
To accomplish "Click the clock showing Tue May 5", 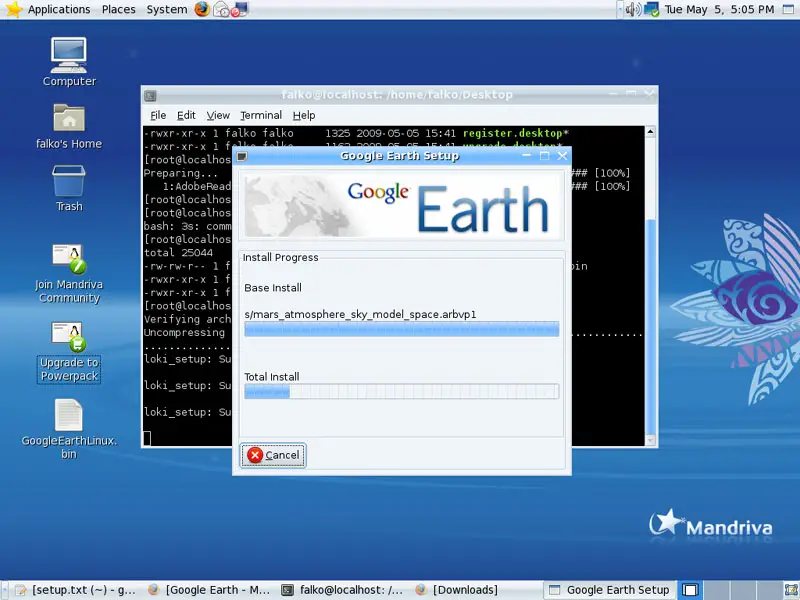I will (x=719, y=9).
